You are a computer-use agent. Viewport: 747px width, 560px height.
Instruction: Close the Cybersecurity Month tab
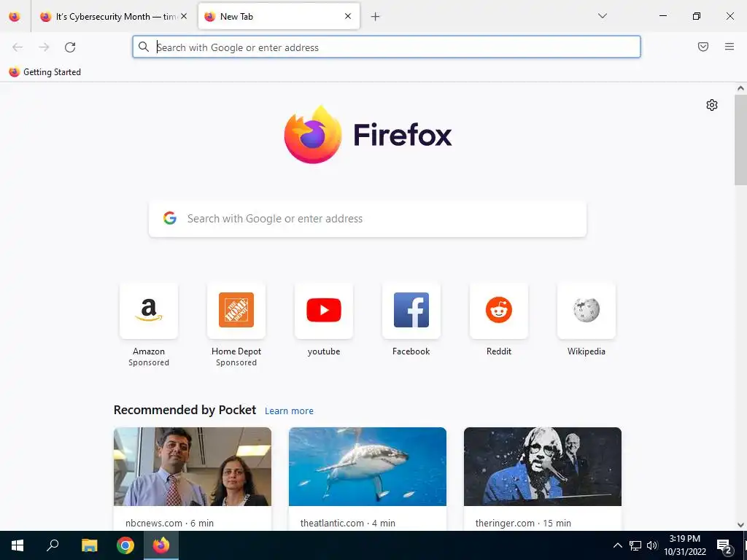tap(184, 16)
